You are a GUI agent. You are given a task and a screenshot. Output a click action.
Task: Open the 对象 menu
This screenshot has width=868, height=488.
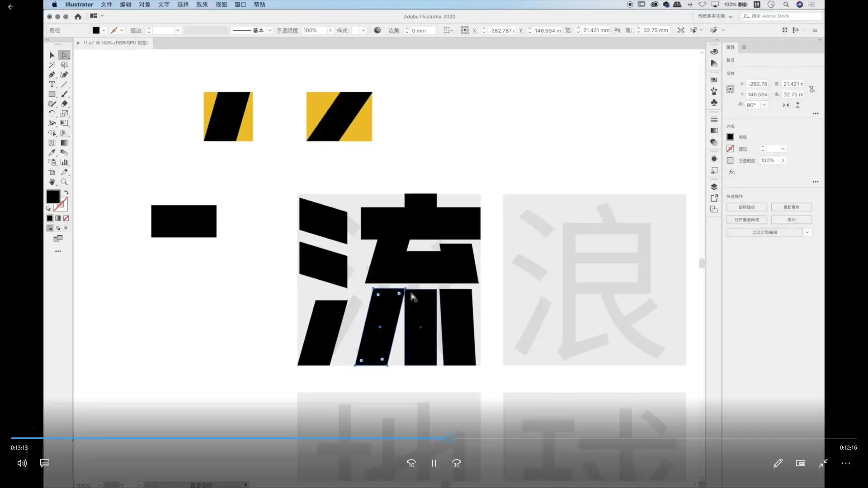[x=145, y=5]
